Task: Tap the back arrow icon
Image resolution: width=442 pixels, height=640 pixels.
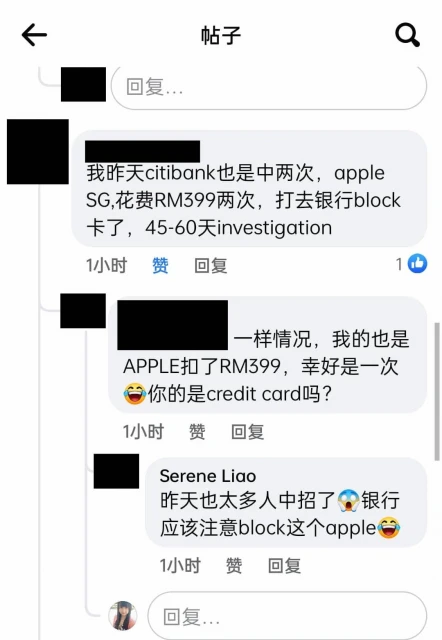Action: coord(34,35)
